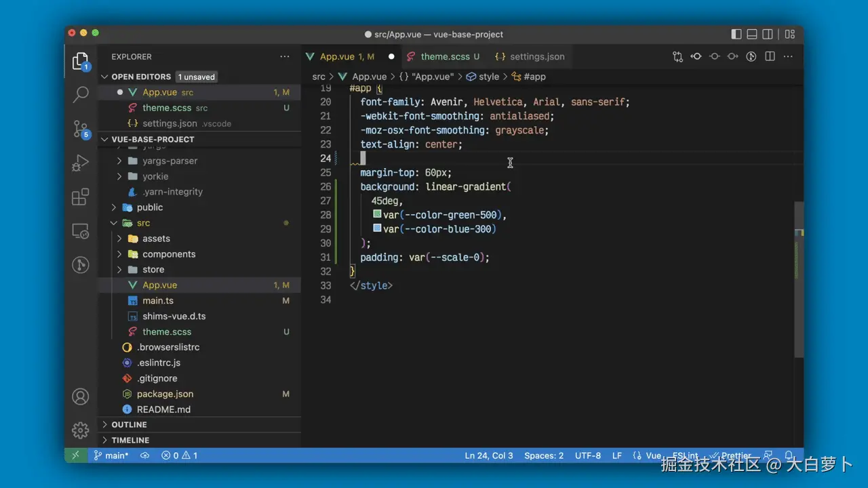Open the Run and Debug view

pyautogui.click(x=81, y=163)
